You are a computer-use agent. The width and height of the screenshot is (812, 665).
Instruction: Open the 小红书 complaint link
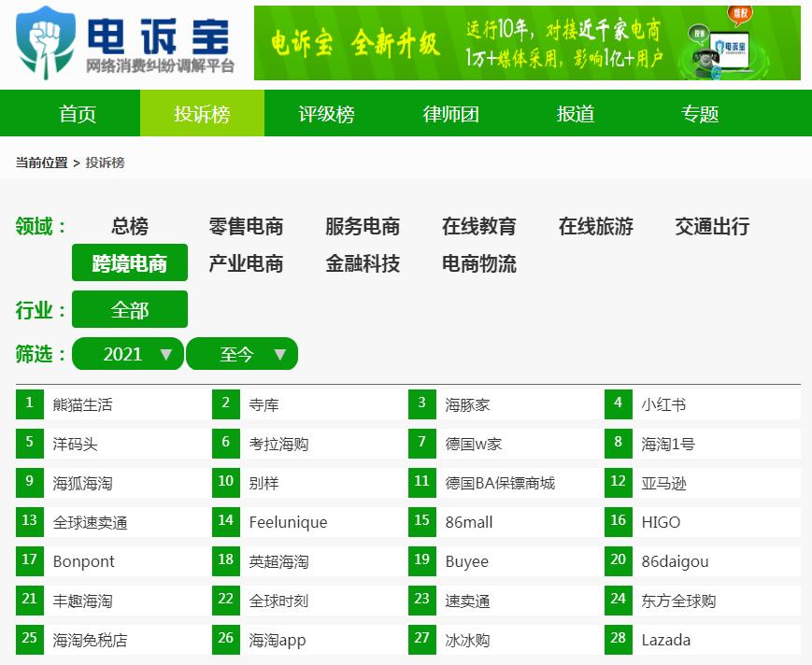[x=665, y=403]
